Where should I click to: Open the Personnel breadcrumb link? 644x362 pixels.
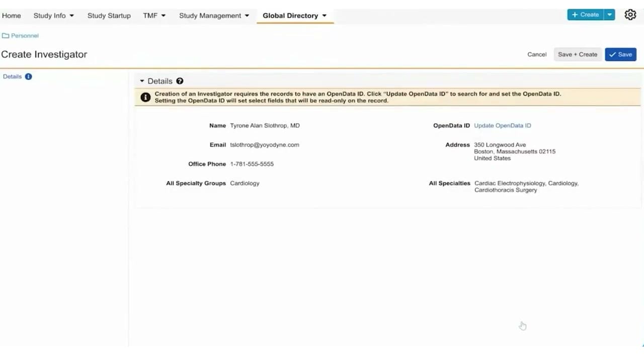[x=25, y=36]
